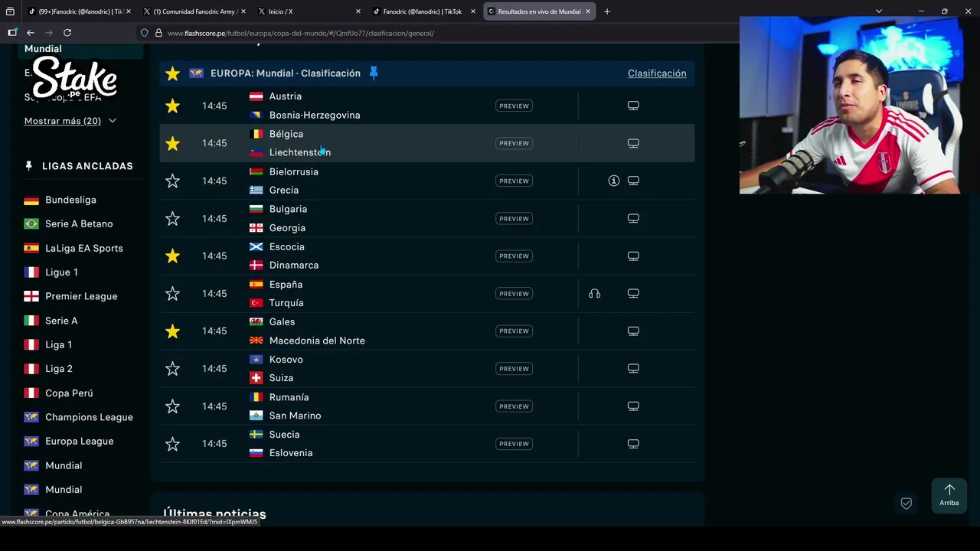Open the Firefox sidebar toggle icon
Image resolution: width=980 pixels, height=551 pixels.
point(12,33)
